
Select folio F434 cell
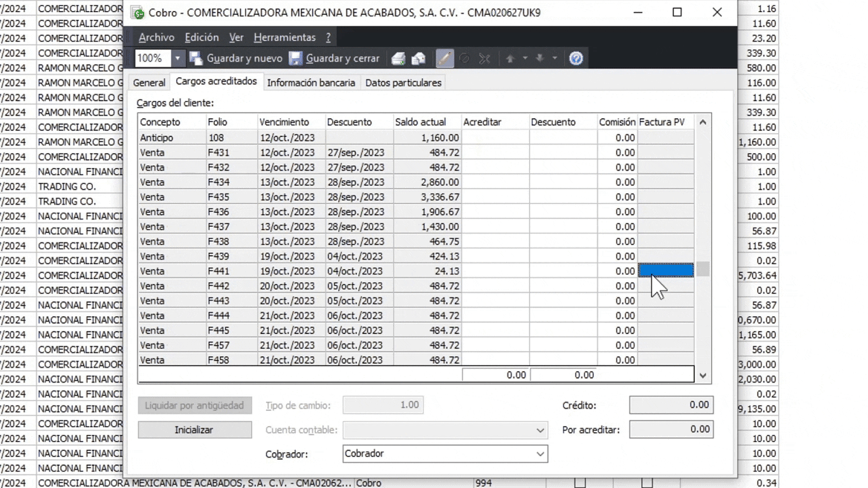tap(231, 182)
